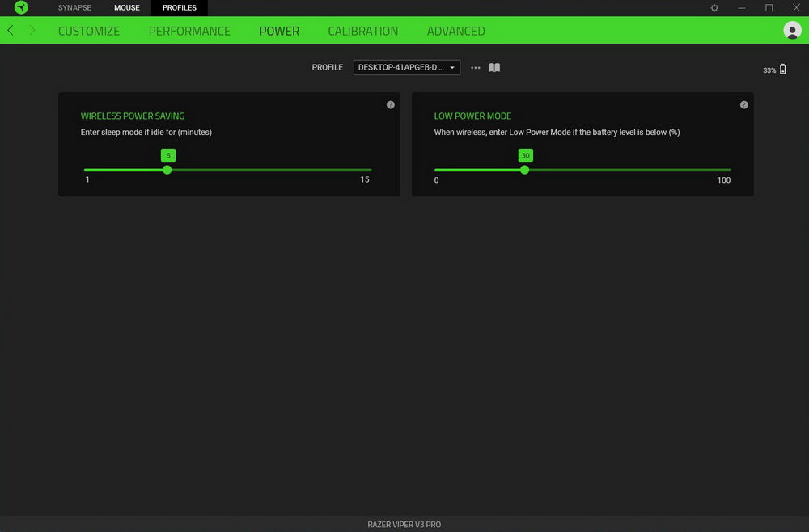This screenshot has width=809, height=532.
Task: Go back with the left arrow
Action: 11,31
